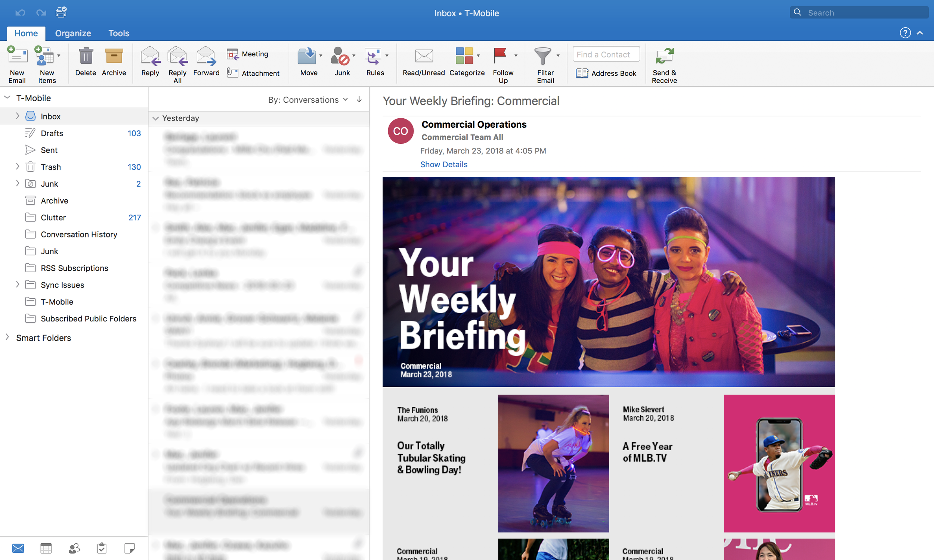The width and height of the screenshot is (934, 560).
Task: Delete the selected email
Action: click(x=86, y=57)
